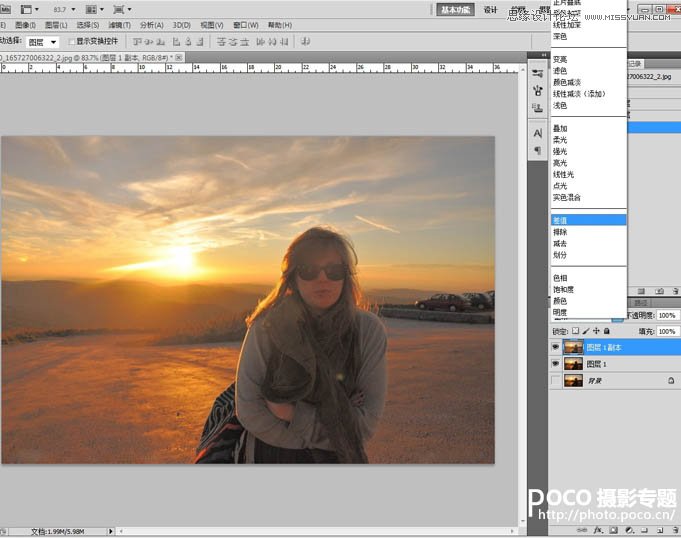Click lock transparent pixels icon

576,331
